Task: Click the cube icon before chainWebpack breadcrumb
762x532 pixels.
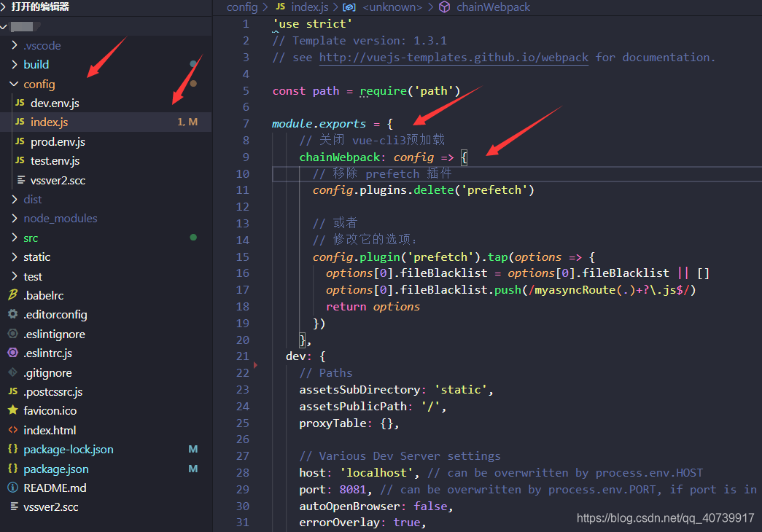Action: (x=444, y=7)
